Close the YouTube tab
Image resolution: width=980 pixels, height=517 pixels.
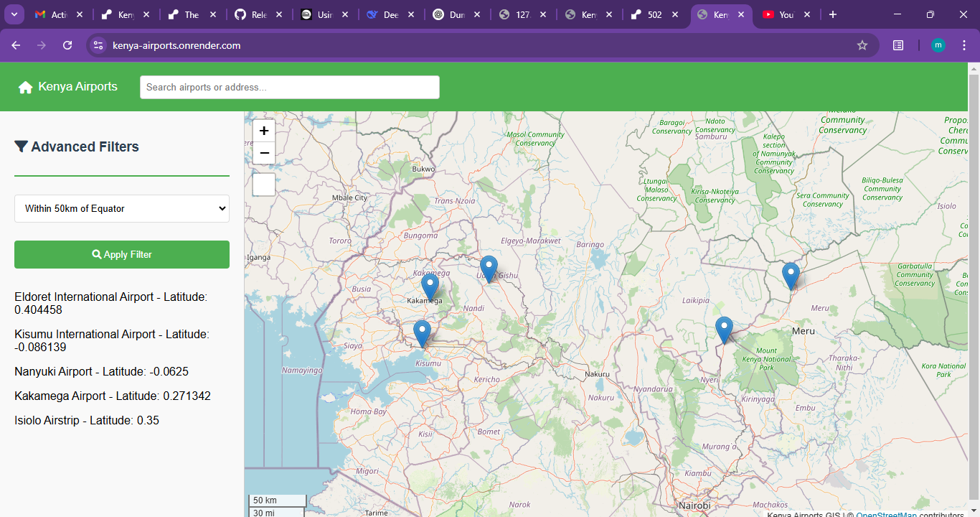(807, 14)
